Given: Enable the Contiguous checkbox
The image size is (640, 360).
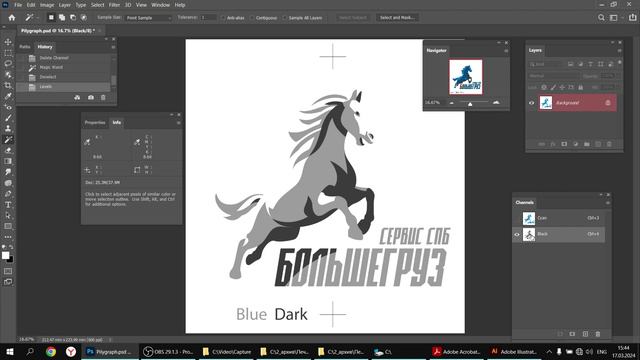Looking at the screenshot, I should 252,18.
